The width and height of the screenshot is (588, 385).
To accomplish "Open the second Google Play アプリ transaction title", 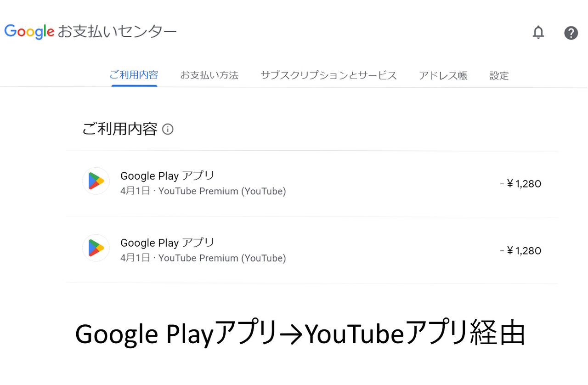I will coord(167,243).
